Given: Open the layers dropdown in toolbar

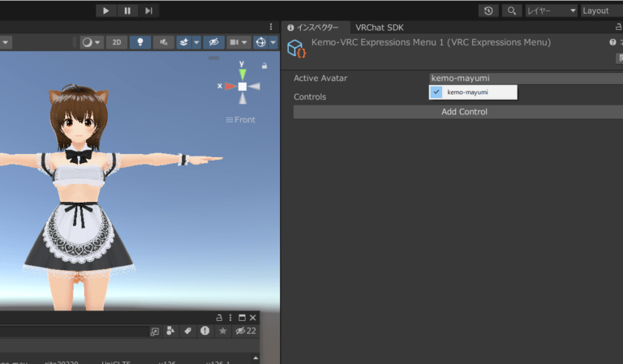Looking at the screenshot, I should tap(551, 11).
